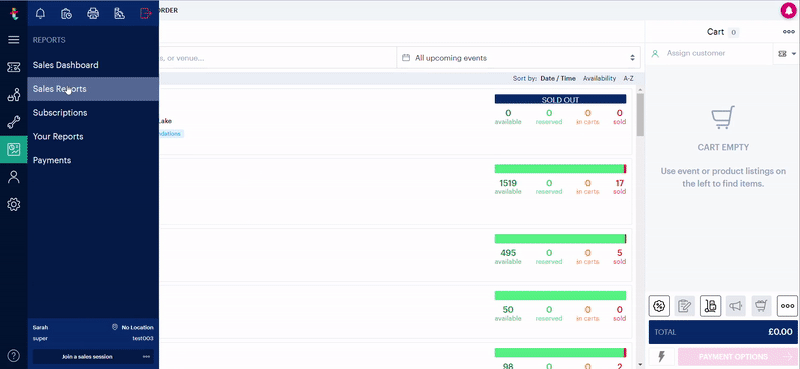Click the Assign customer field

pos(710,54)
